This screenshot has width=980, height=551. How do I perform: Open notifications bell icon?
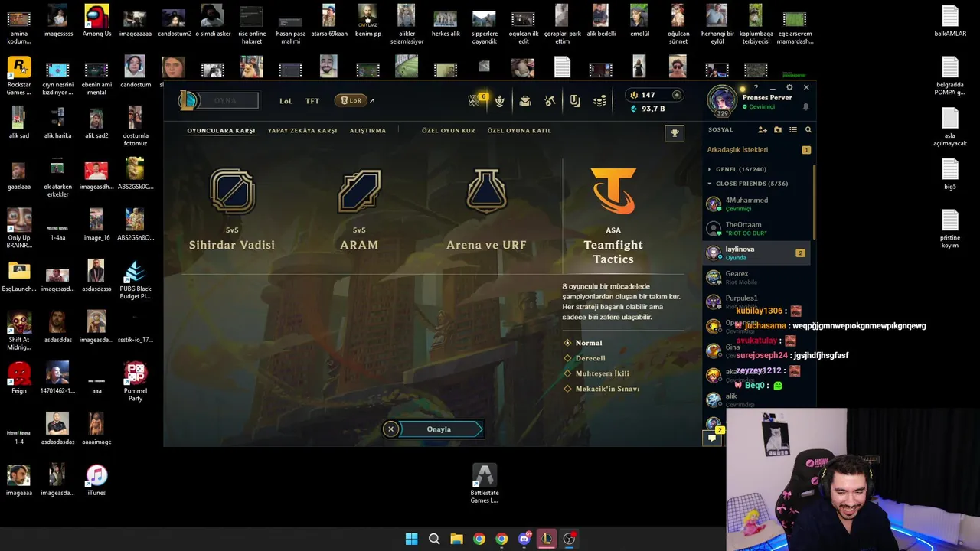(x=805, y=107)
